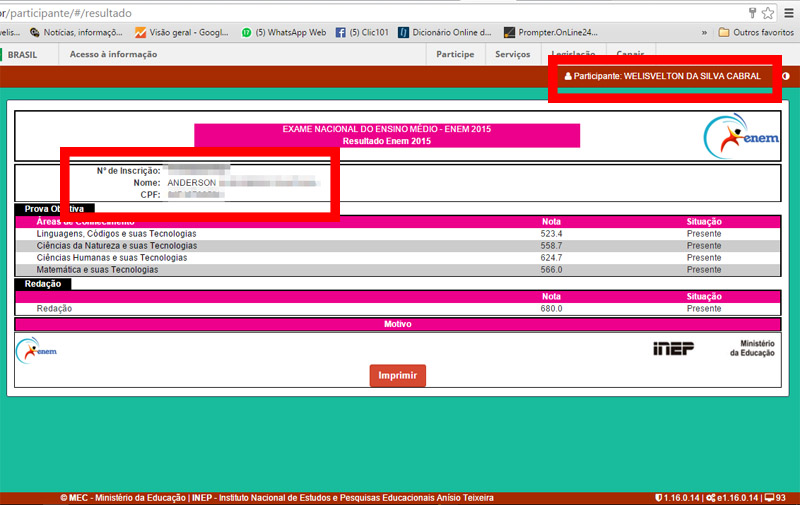Image resolution: width=800 pixels, height=505 pixels.
Task: Click the large enem logo at top right
Action: [x=741, y=136]
